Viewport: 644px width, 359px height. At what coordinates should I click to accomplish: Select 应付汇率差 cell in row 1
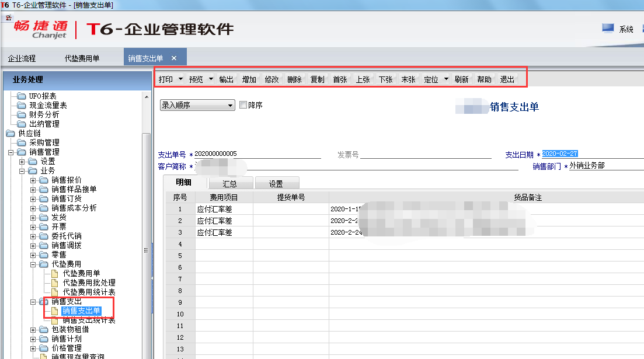tap(224, 209)
